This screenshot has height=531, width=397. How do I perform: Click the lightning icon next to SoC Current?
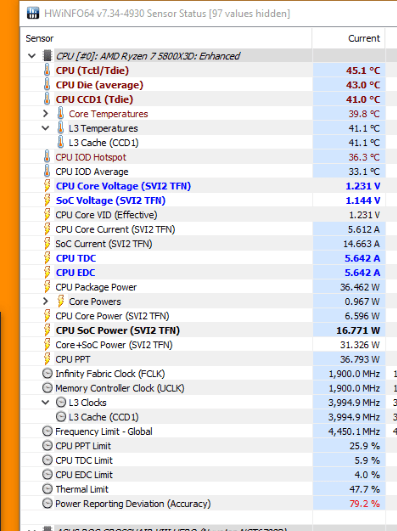click(47, 244)
